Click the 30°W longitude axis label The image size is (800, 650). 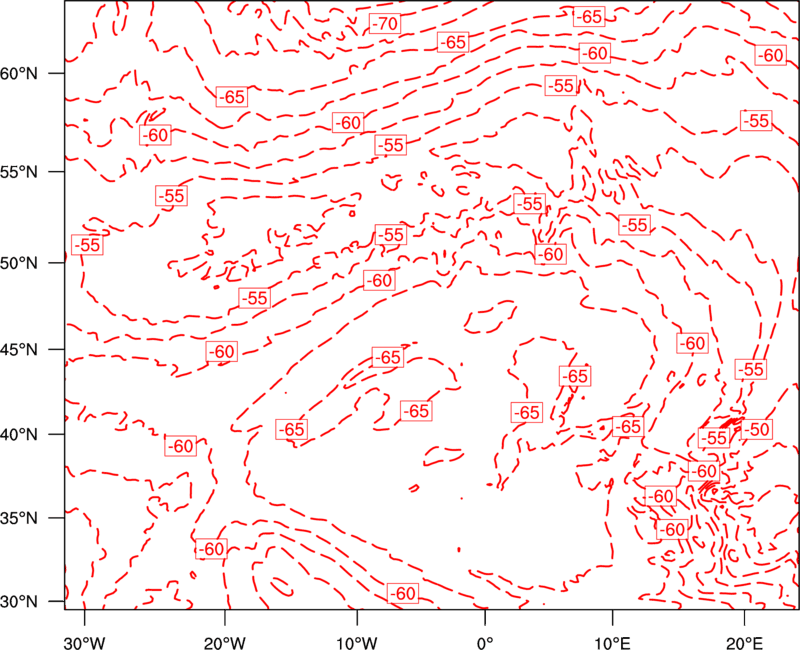84,643
